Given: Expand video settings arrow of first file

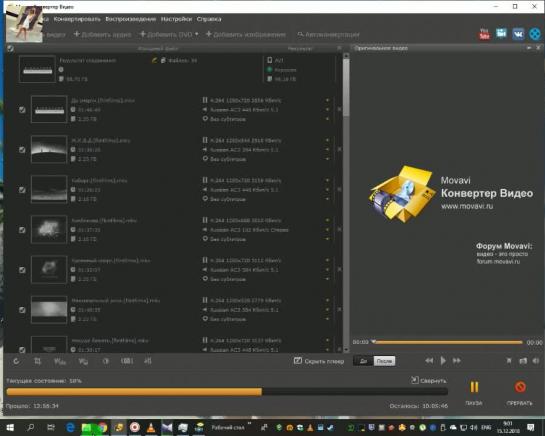Looking at the screenshot, I should point(327,100).
